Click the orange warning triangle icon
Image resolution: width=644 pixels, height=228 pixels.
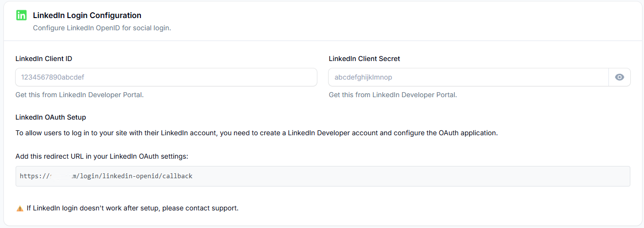coord(20,208)
